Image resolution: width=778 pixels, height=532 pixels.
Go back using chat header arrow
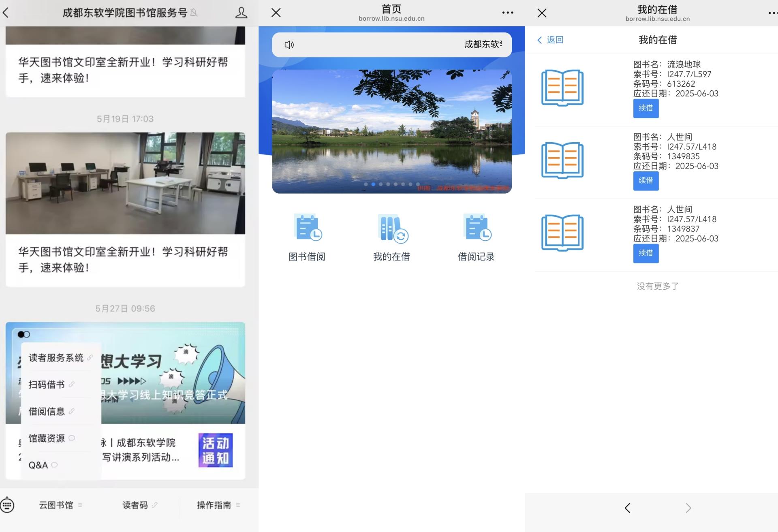point(6,13)
